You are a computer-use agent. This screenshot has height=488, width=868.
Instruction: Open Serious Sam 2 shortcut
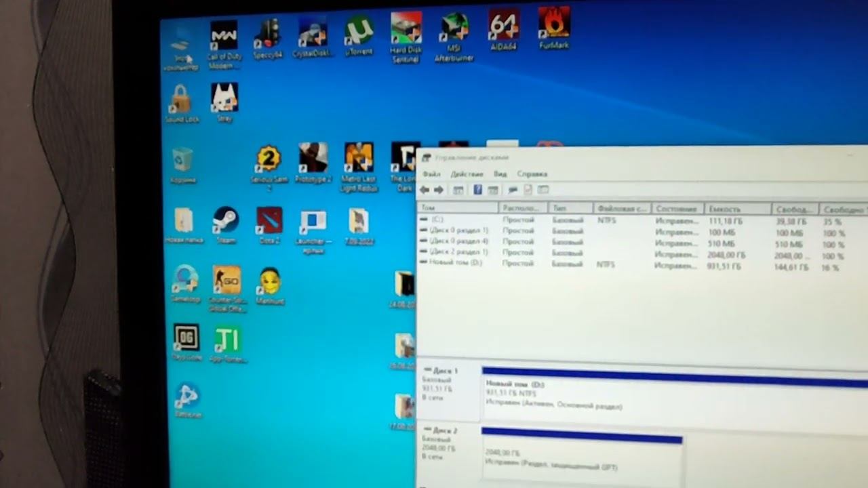point(269,167)
